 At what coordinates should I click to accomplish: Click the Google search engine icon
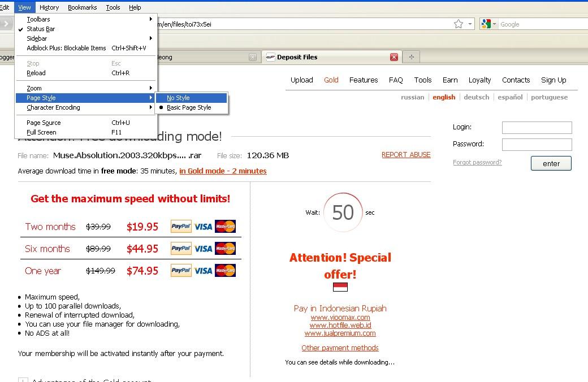486,24
